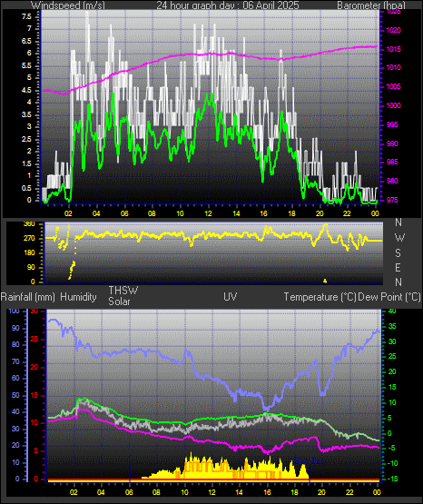Click the 995 barometer axis value
This screenshot has height=504, width=423.
click(x=392, y=124)
